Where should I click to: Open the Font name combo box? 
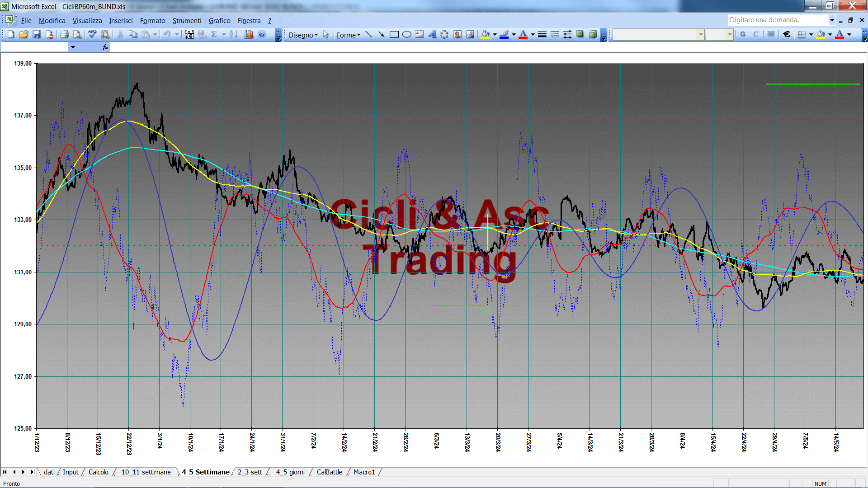(659, 34)
